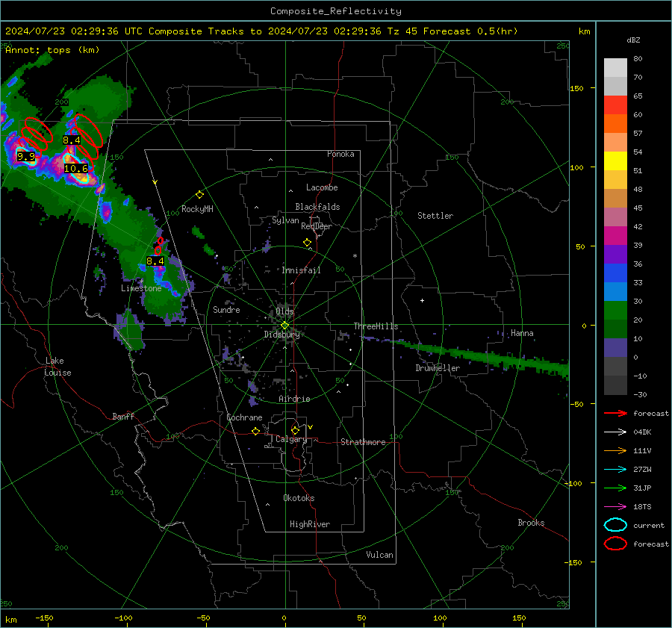The image size is (672, 628).
Task: Pick the blue 36 dBZ color swatch
Action: 615,273
